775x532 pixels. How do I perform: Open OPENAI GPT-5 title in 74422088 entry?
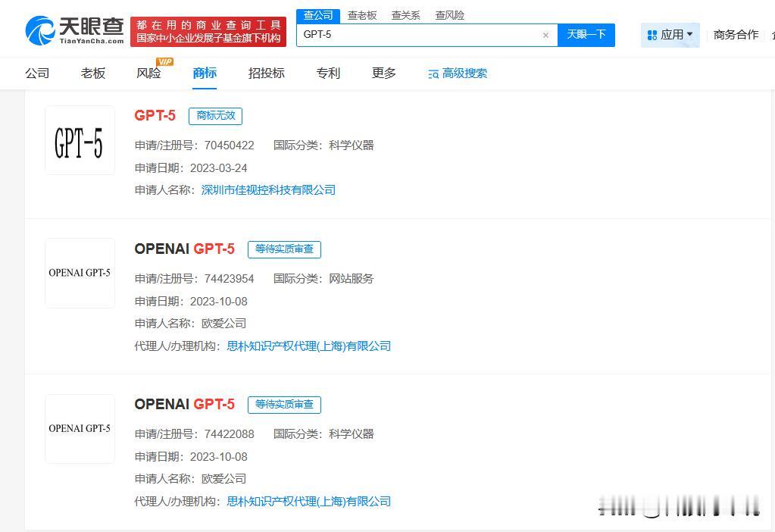[184, 404]
